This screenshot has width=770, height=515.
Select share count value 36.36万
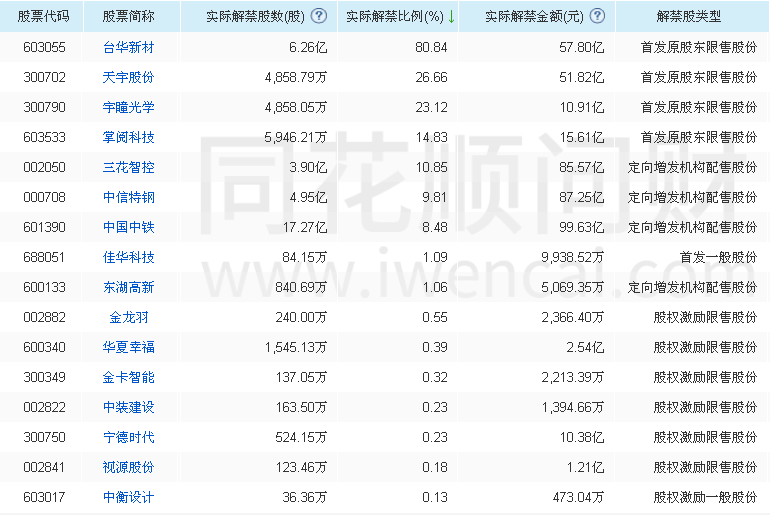[x=304, y=497]
